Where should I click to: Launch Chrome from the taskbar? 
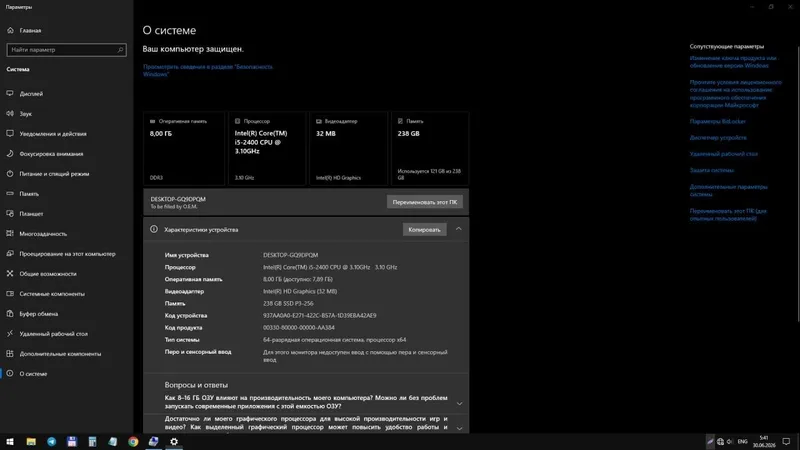[133, 441]
